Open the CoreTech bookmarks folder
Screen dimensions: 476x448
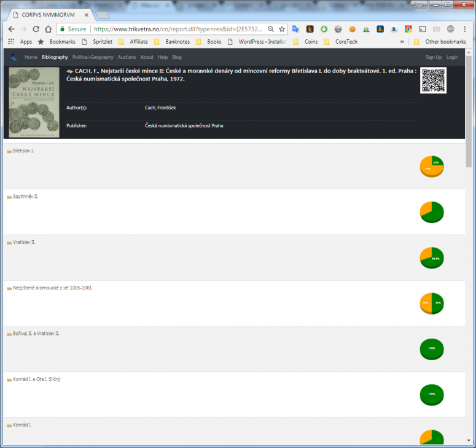pos(341,42)
